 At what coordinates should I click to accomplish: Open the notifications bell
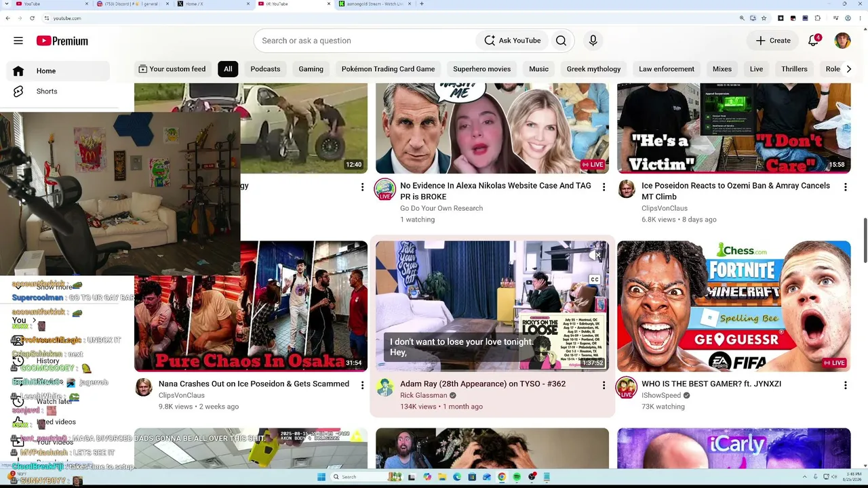pos(814,41)
